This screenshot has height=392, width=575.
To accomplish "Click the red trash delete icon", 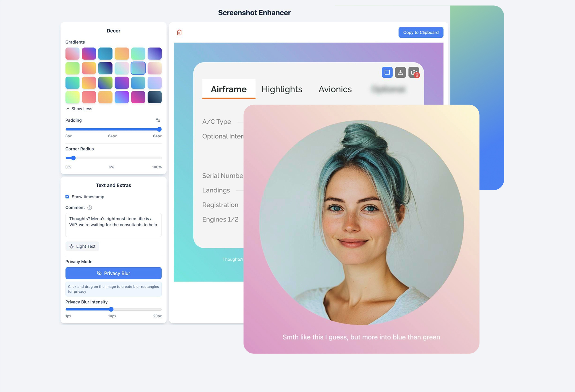I will click(179, 33).
